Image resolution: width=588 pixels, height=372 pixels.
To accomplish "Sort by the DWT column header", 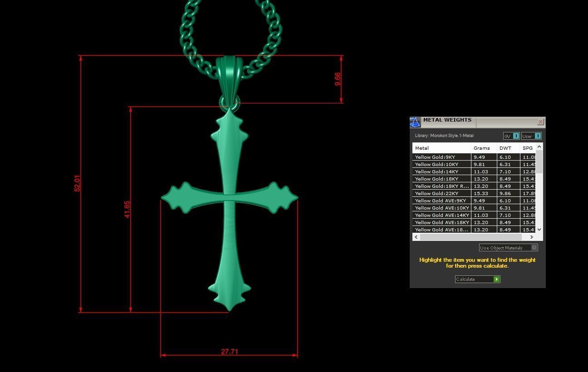I will tap(508, 148).
